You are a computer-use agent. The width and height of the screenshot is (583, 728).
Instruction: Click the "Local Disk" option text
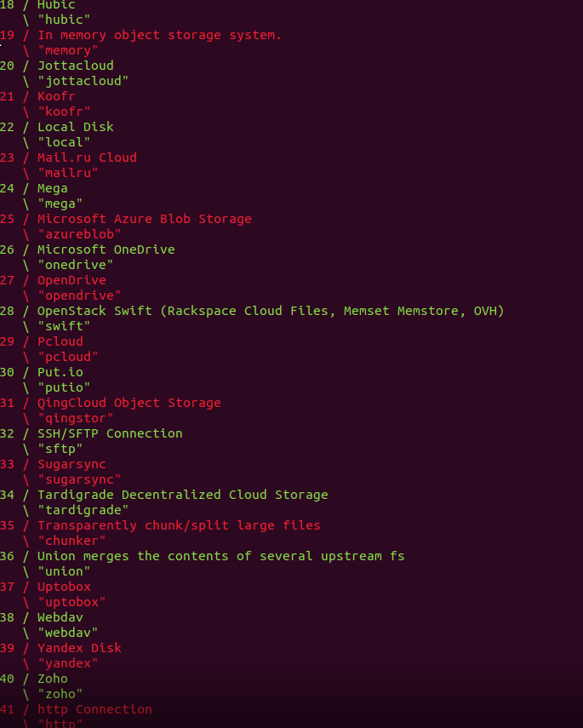click(75, 127)
